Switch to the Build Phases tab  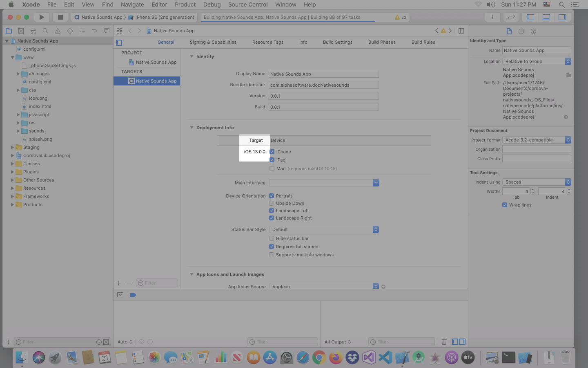pos(382,42)
